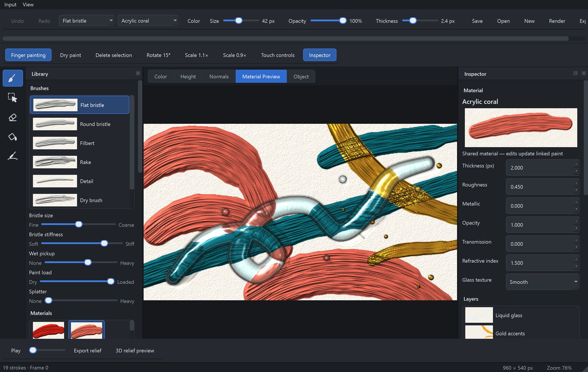Increase the Thickness (px) value
Screen dimensions: 588x372
point(576,164)
